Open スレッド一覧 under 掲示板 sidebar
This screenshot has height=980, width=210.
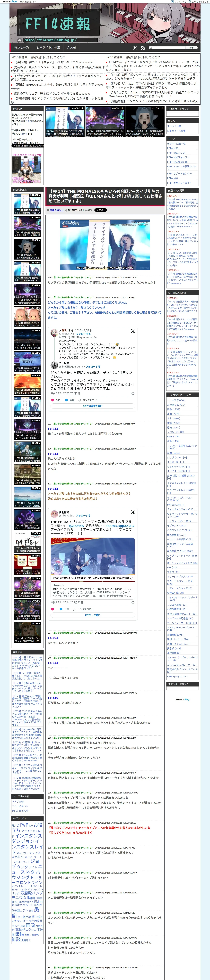(174, 126)
